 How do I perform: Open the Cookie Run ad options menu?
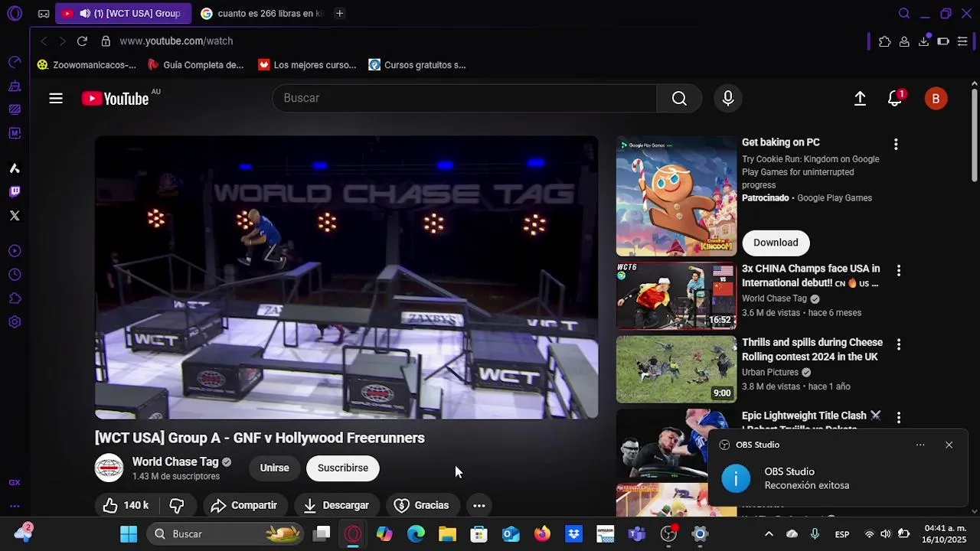tap(896, 144)
